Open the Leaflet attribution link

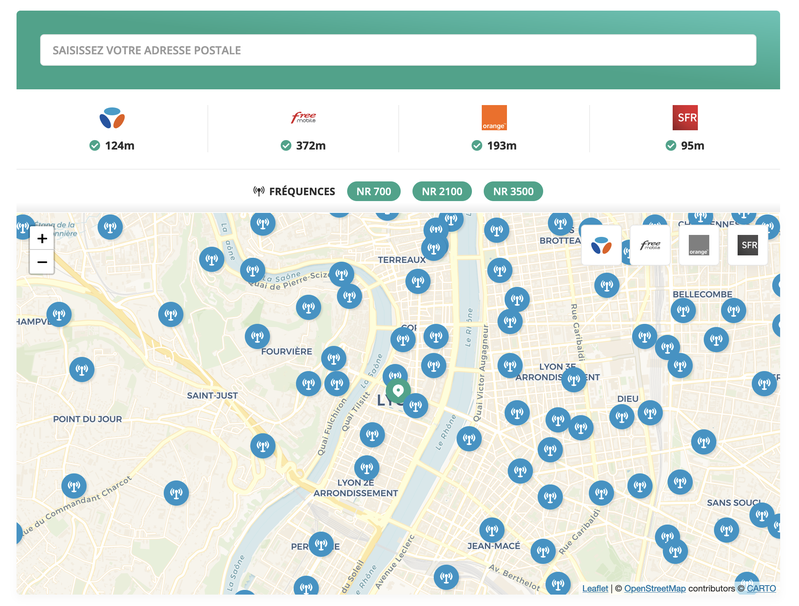pyautogui.click(x=595, y=588)
